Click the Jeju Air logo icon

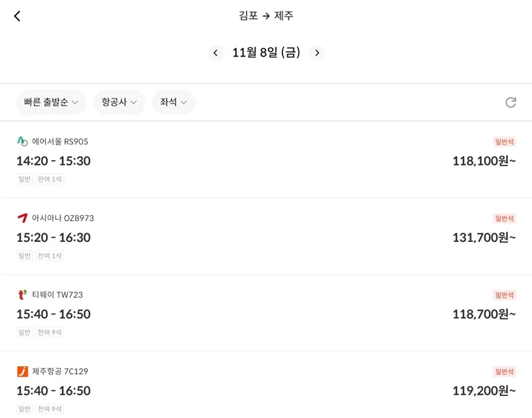(x=21, y=371)
